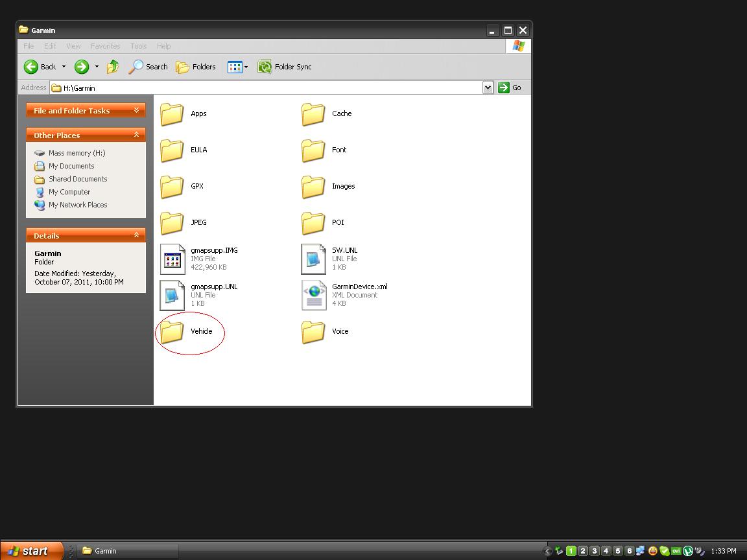
Task: Toggle the Folders tree pane
Action: 196,67
